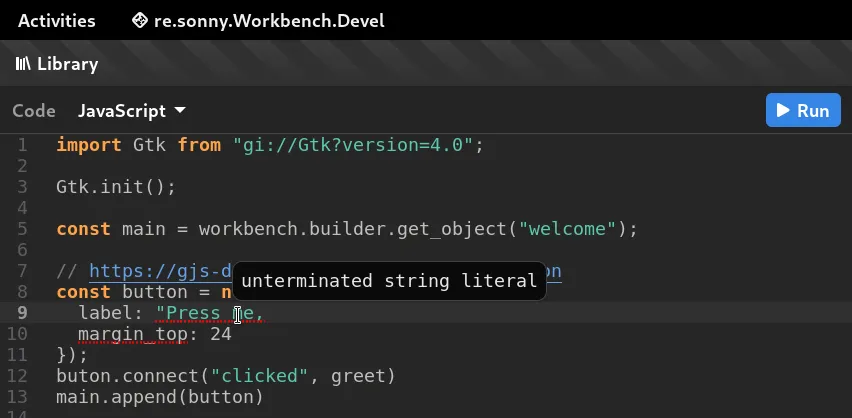852x418 pixels.
Task: Click highlighted line number 9
Action: [x=22, y=313]
